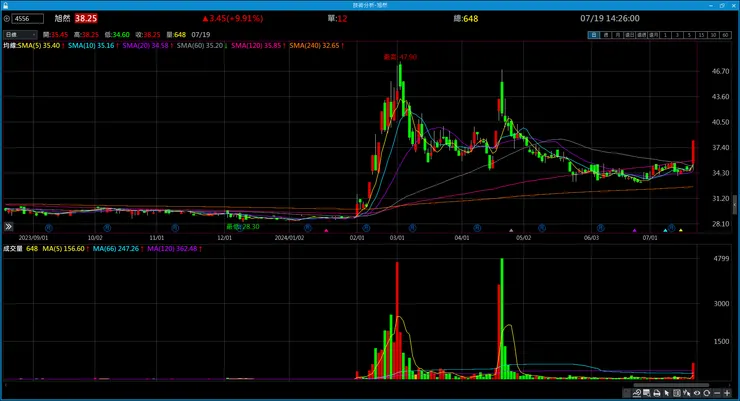Click the month marker icon near 04/01

pos(477,228)
